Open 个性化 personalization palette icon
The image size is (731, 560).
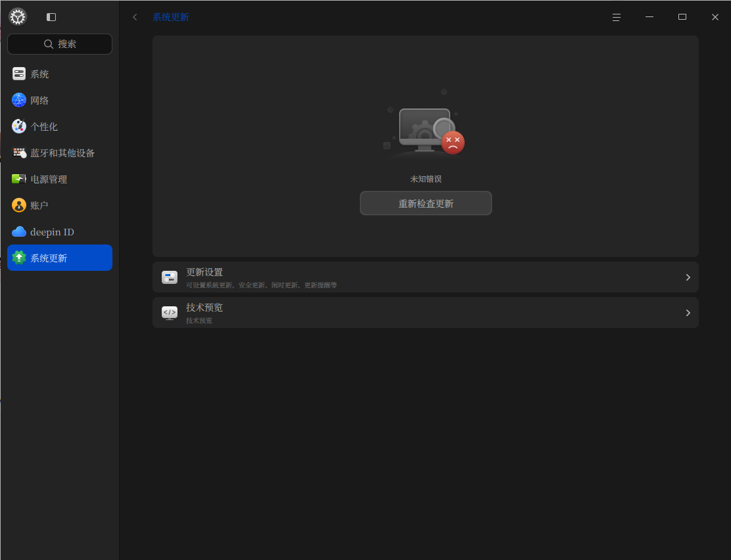(18, 126)
